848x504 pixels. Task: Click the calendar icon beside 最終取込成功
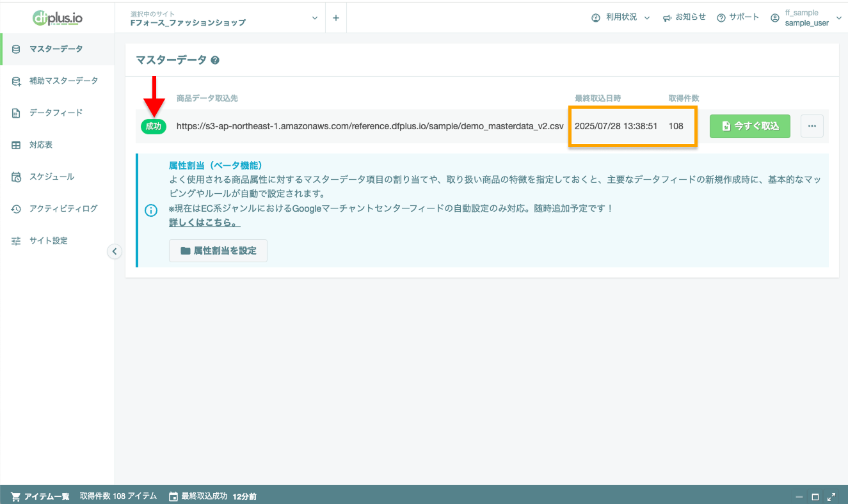pos(173,496)
